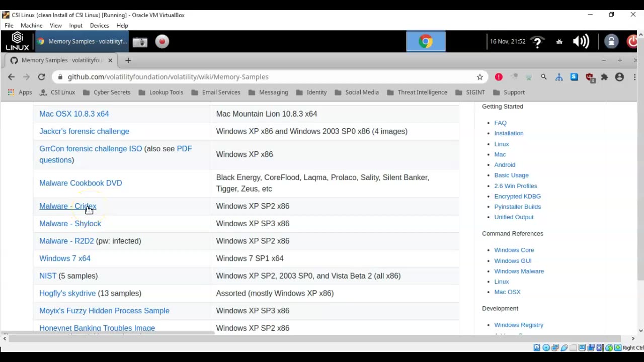The height and width of the screenshot is (362, 644).
Task: Open the VirtualBox File menu
Action: (x=9, y=26)
